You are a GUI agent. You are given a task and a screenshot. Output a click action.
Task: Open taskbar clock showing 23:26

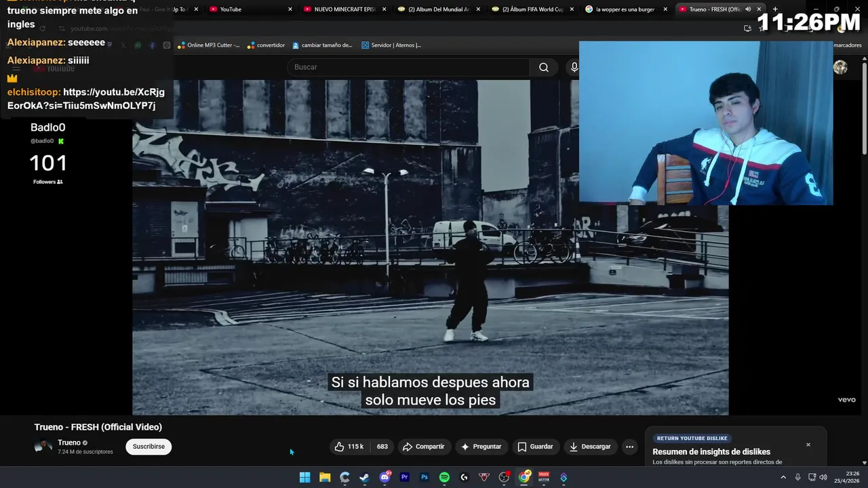(x=847, y=477)
